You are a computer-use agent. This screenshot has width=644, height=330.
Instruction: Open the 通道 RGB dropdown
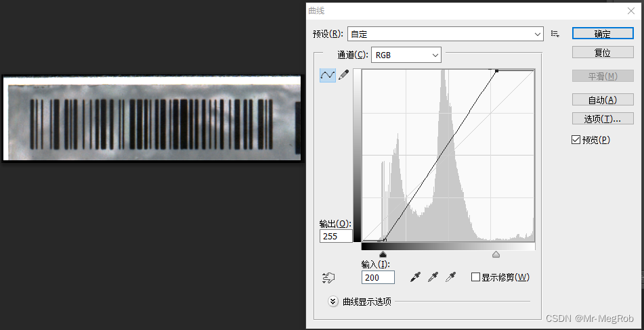coord(406,55)
